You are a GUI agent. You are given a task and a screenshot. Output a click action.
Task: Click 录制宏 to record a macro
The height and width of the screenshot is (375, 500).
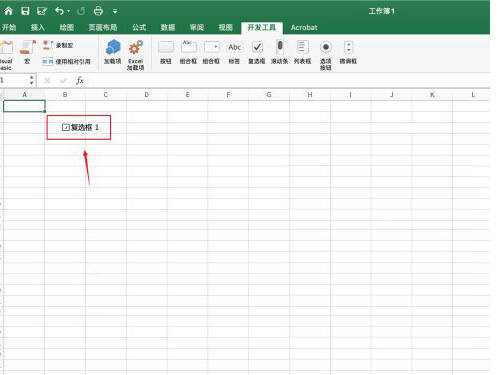pos(58,45)
